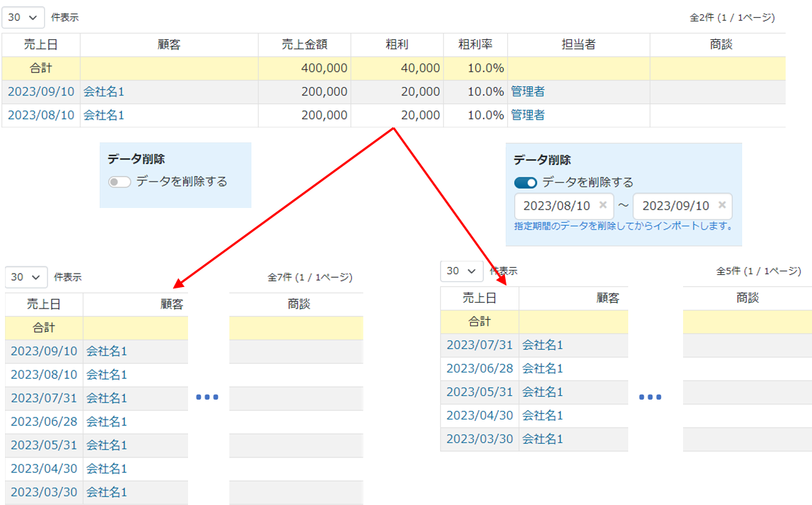Open 2023/09/10 sale in the 全7件 table
Image resolution: width=812 pixels, height=505 pixels.
[44, 351]
